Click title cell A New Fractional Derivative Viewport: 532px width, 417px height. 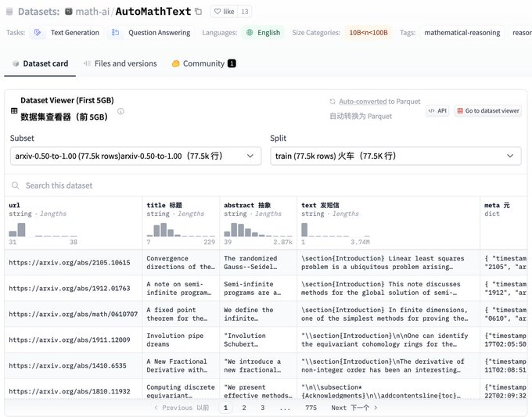(x=182, y=366)
